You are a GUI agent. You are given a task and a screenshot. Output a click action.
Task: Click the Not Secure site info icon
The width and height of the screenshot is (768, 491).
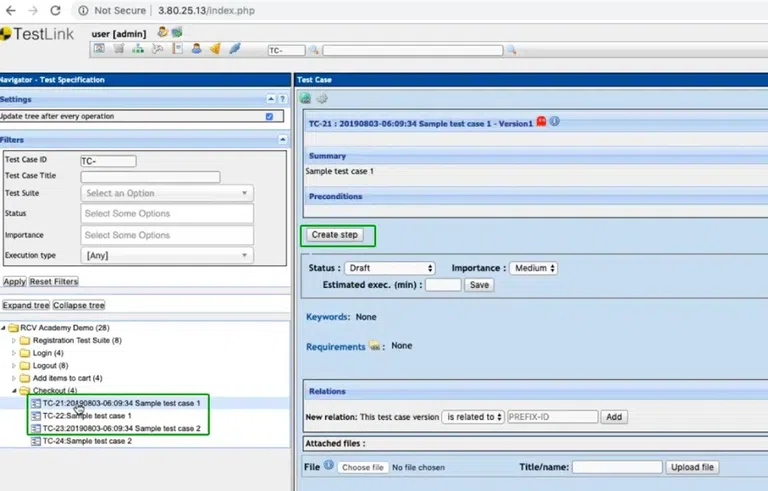pyautogui.click(x=83, y=10)
